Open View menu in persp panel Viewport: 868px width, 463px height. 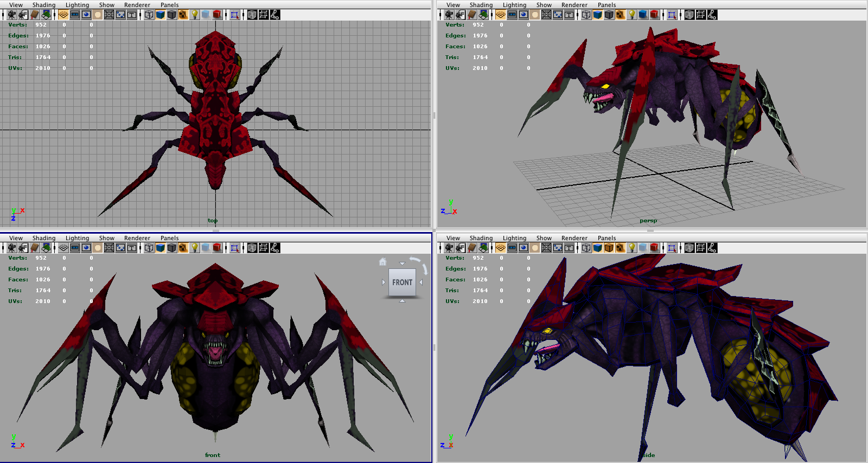453,5
